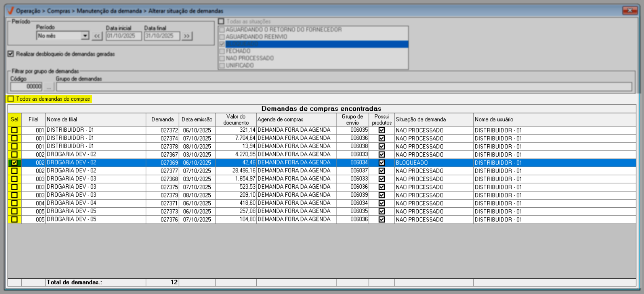This screenshot has height=294, width=644.
Task: Click the Código input field
Action: coord(26,87)
